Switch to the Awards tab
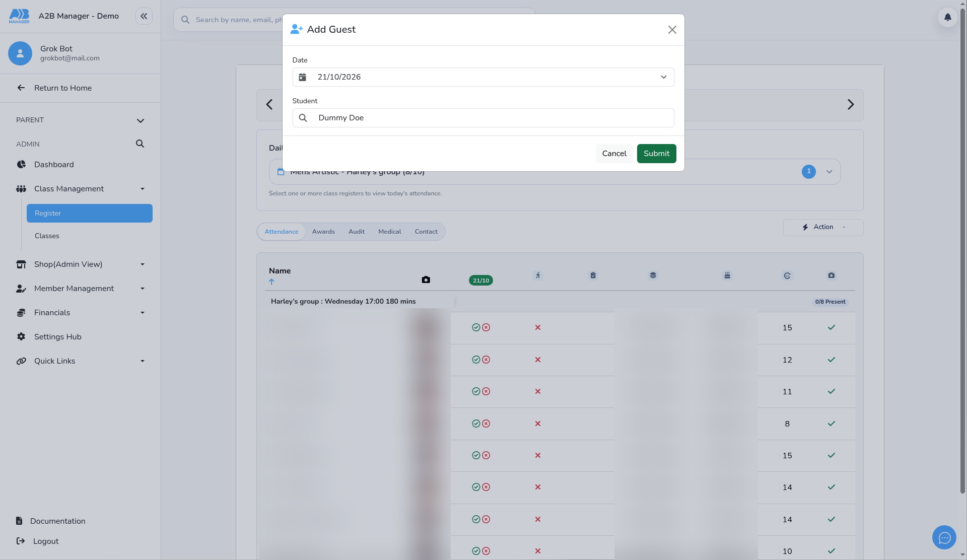Image resolution: width=967 pixels, height=560 pixels. (x=323, y=232)
